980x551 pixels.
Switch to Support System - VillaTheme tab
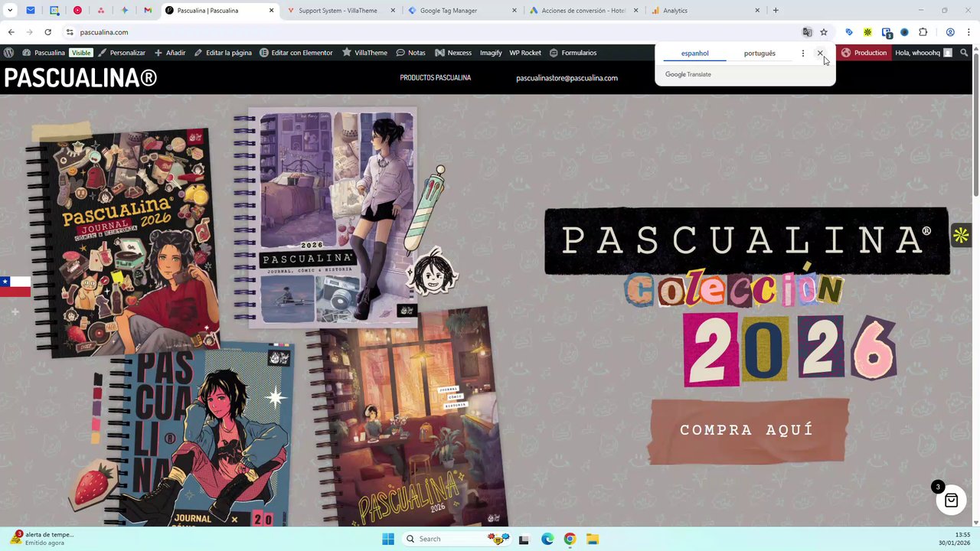coord(341,11)
